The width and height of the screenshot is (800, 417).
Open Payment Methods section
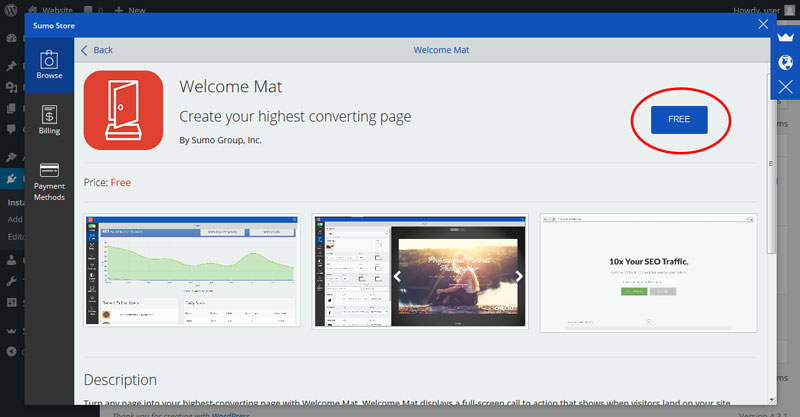tap(49, 182)
